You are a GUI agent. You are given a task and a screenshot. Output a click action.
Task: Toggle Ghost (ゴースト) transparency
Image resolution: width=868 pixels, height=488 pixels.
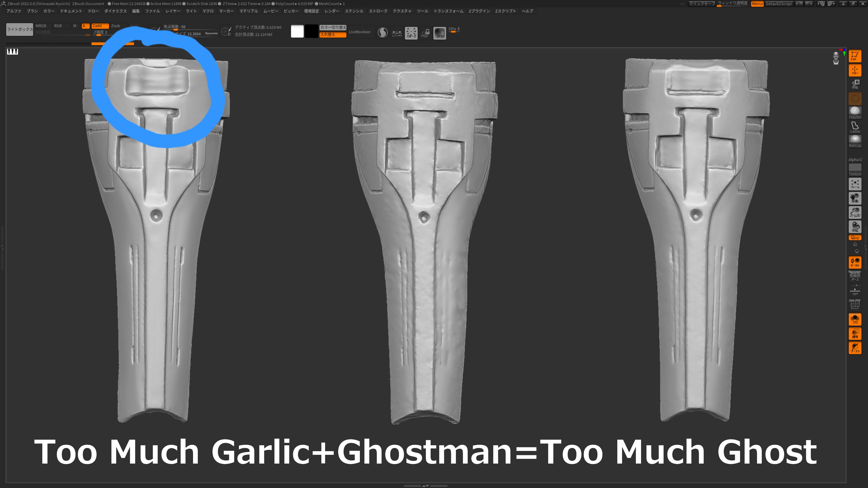point(855,347)
